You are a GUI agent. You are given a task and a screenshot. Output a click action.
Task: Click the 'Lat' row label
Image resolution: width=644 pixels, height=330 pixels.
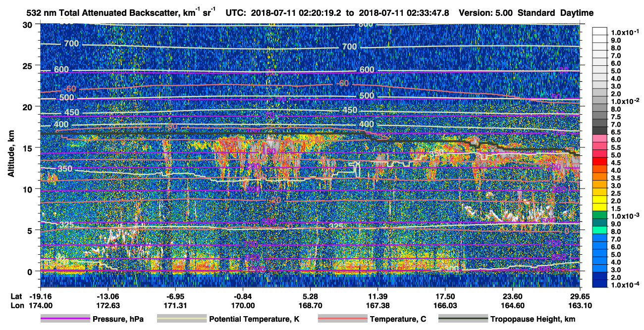point(16,296)
